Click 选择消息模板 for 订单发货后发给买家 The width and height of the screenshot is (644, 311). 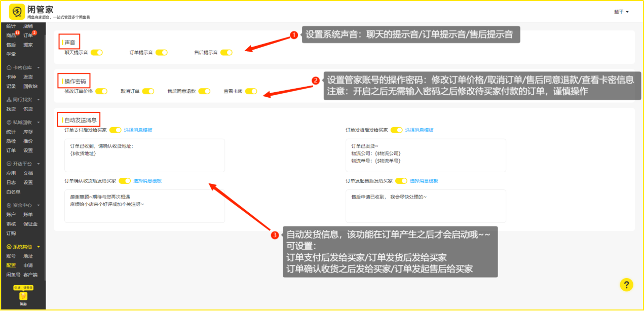419,130
